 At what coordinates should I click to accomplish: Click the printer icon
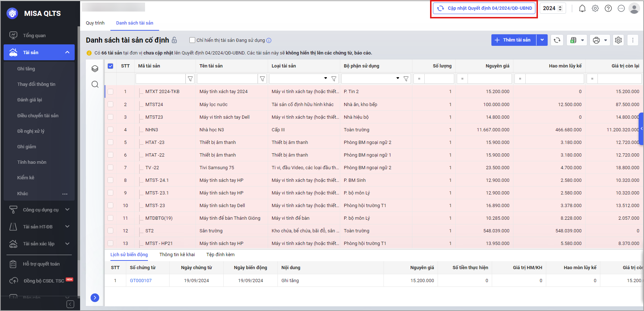[x=596, y=40]
